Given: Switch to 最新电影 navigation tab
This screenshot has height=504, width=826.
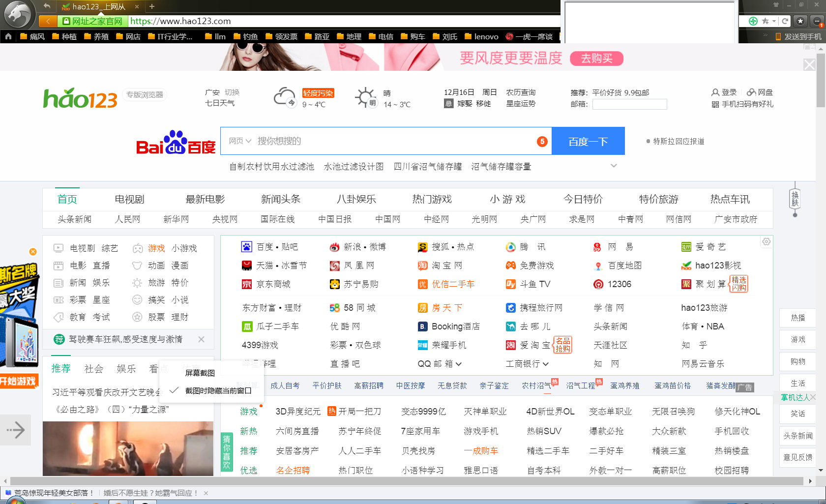Looking at the screenshot, I should [x=205, y=199].
